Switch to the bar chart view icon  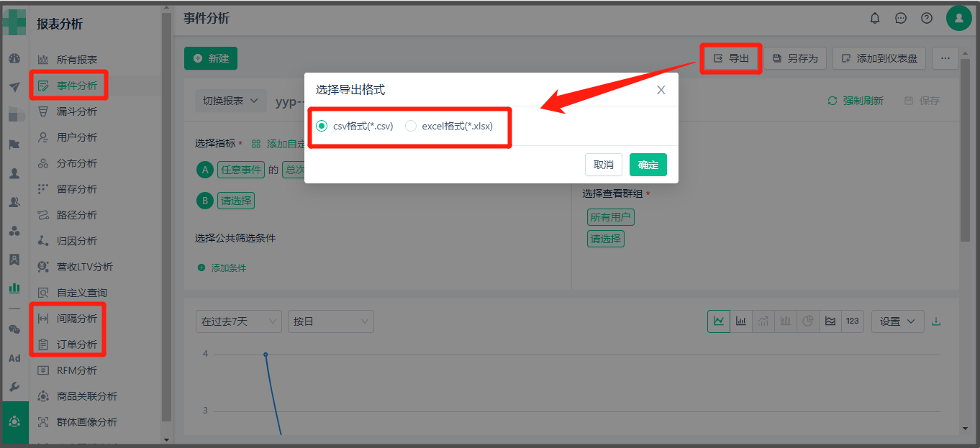[741, 321]
